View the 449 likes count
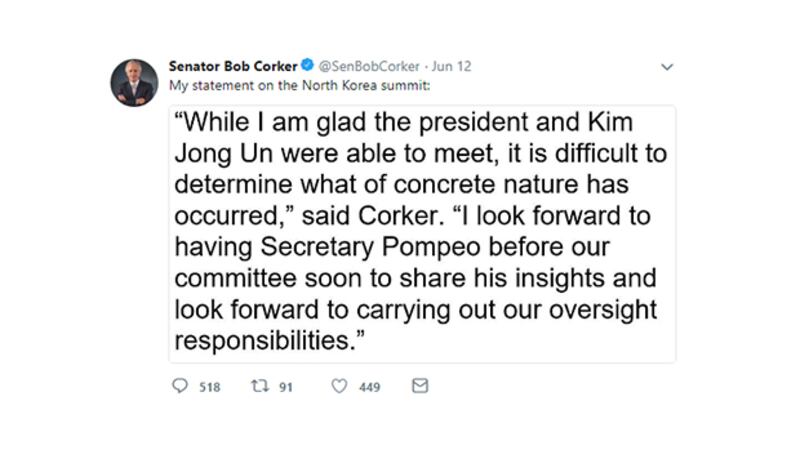The width and height of the screenshot is (800, 450). [x=369, y=387]
